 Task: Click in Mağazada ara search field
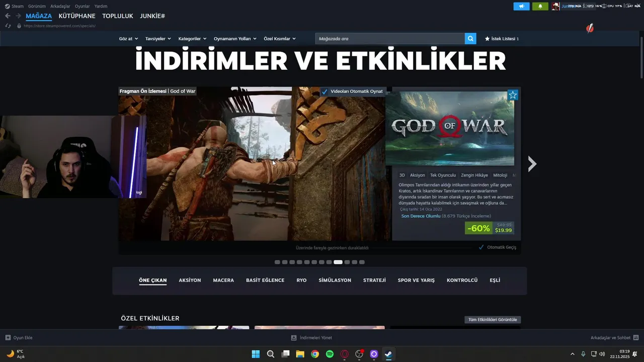(390, 39)
